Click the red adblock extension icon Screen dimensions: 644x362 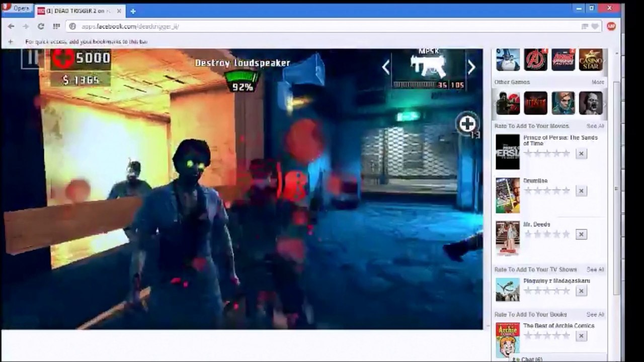(x=611, y=26)
